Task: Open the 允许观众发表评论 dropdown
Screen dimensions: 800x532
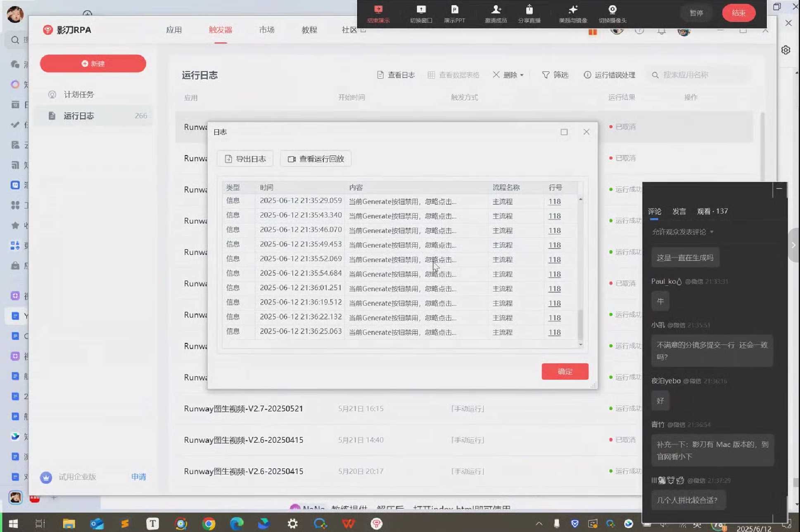Action: point(681,232)
